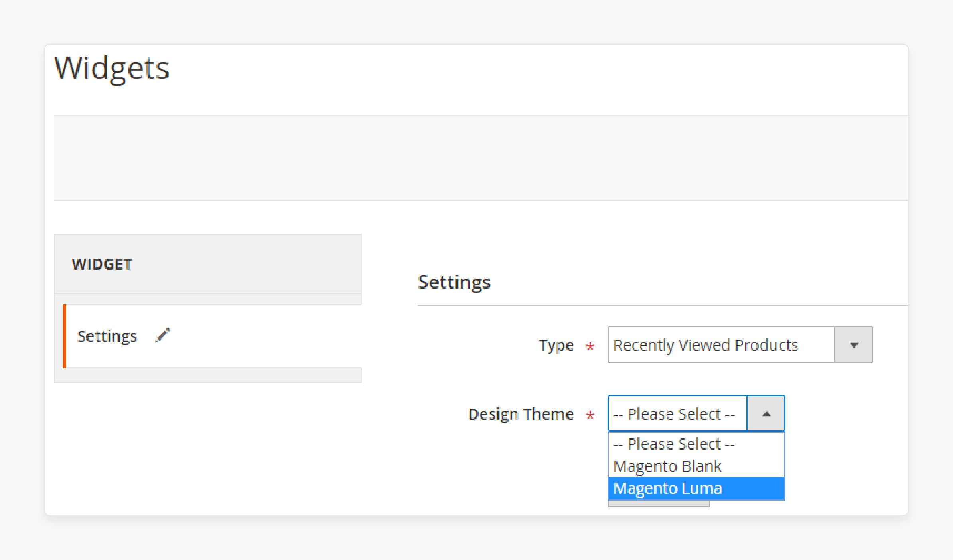Viewport: 953px width, 560px height.
Task: Select Magento Luma theme option
Action: pos(696,489)
